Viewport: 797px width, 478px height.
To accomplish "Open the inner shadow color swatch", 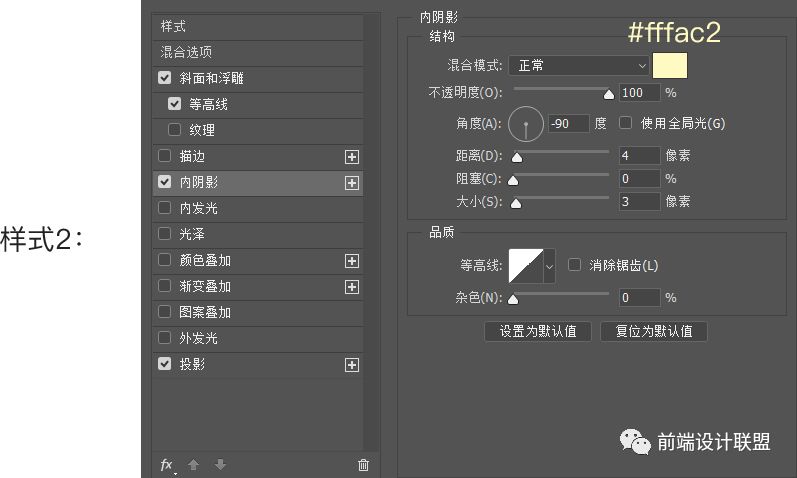I will point(670,66).
